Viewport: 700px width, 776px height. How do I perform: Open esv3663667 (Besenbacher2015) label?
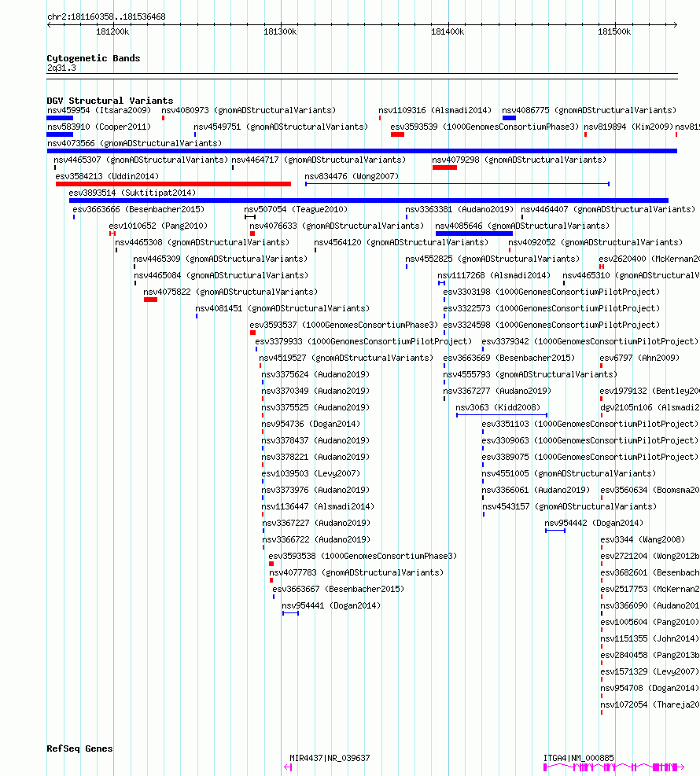338,589
